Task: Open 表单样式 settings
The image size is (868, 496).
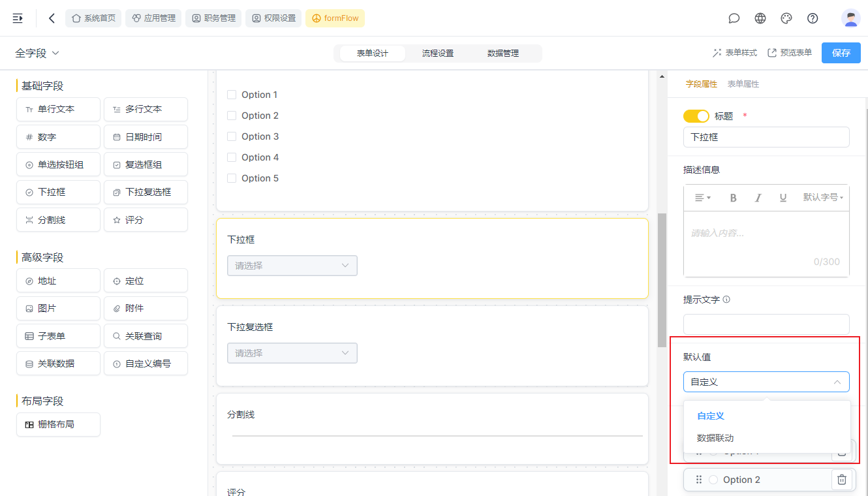Action: point(735,53)
